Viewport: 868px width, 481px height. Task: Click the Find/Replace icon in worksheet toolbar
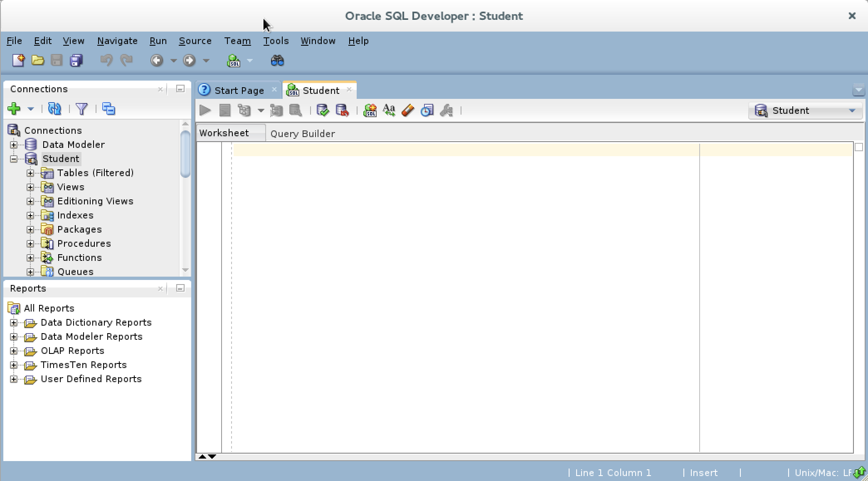coord(389,110)
